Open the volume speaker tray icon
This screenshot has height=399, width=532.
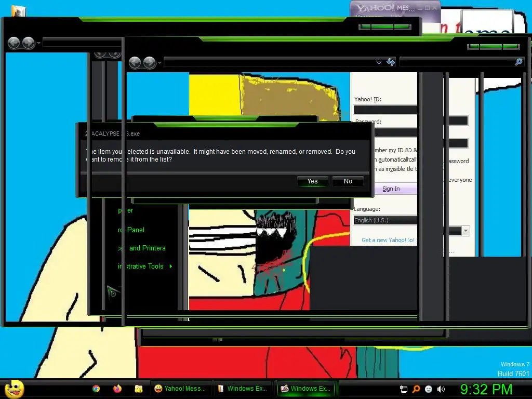coord(441,389)
